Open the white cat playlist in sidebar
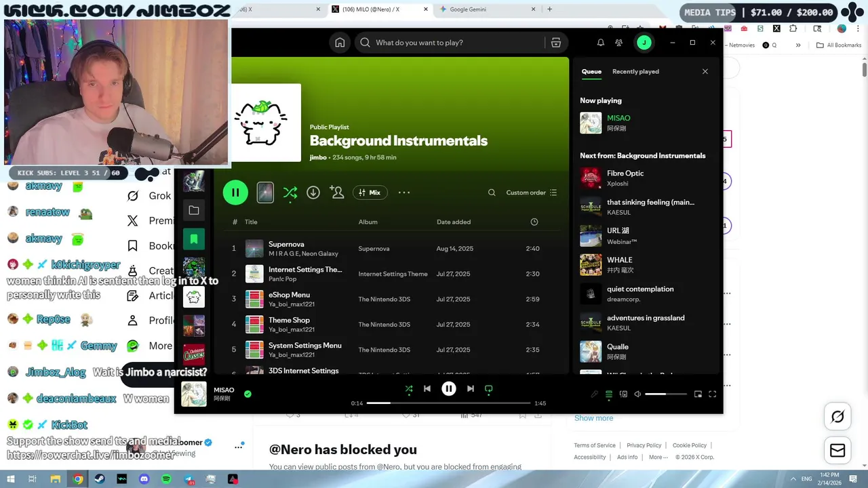 tap(194, 297)
